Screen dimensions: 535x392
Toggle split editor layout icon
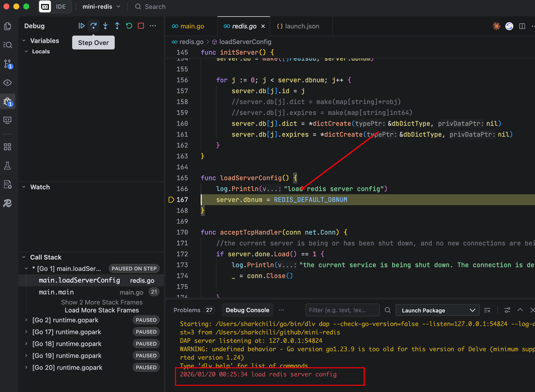click(522, 26)
